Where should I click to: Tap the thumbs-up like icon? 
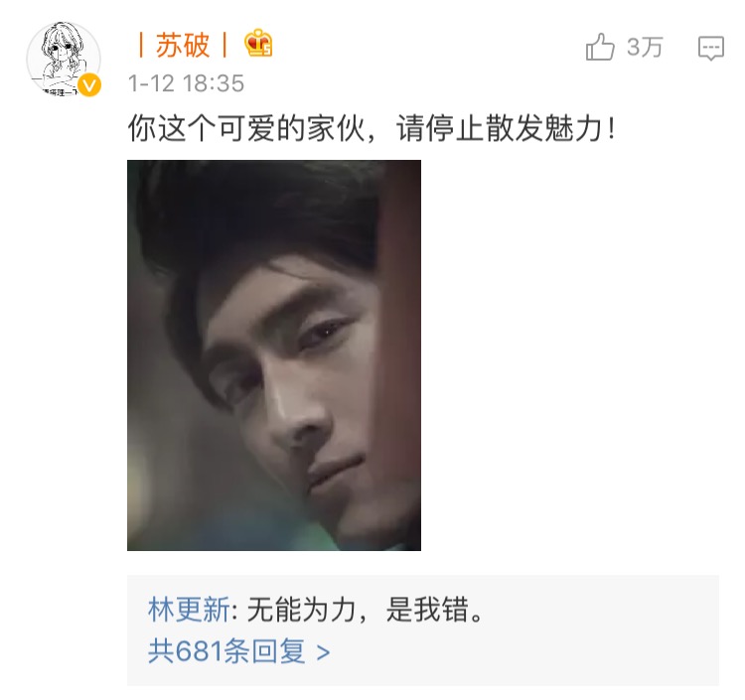[x=600, y=47]
